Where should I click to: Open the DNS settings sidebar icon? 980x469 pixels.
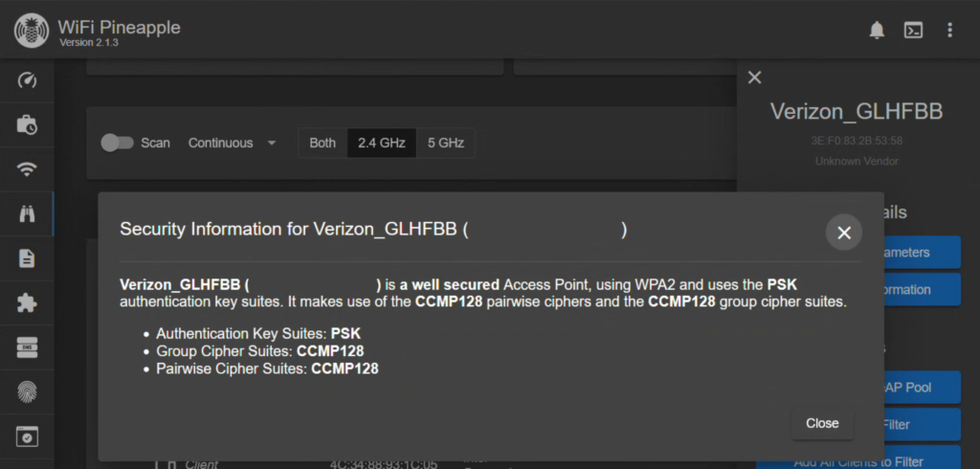click(x=27, y=347)
